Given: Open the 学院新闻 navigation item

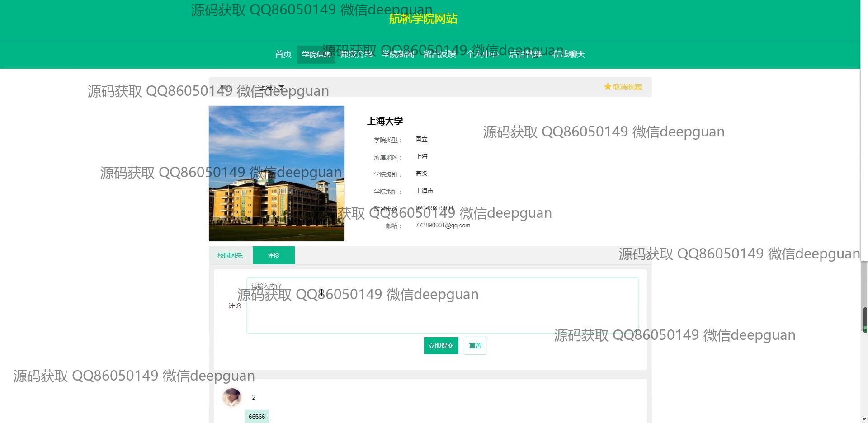Looking at the screenshot, I should 398,54.
